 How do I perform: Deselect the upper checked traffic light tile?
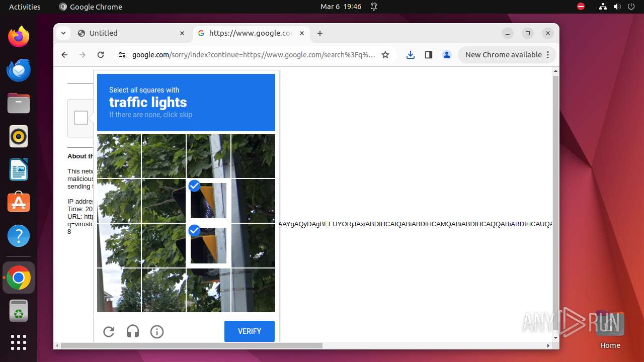pyautogui.click(x=208, y=201)
